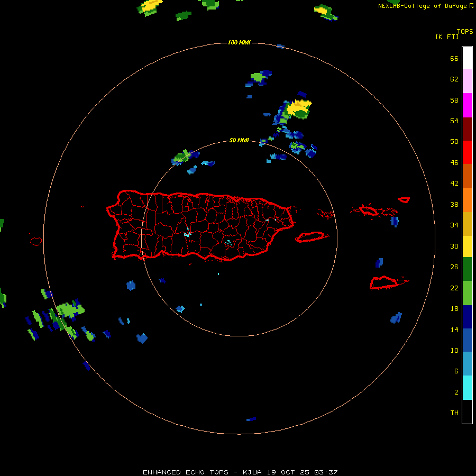This screenshot has width=476, height=476.
Task: Click the '58' scale value
Action: point(454,100)
